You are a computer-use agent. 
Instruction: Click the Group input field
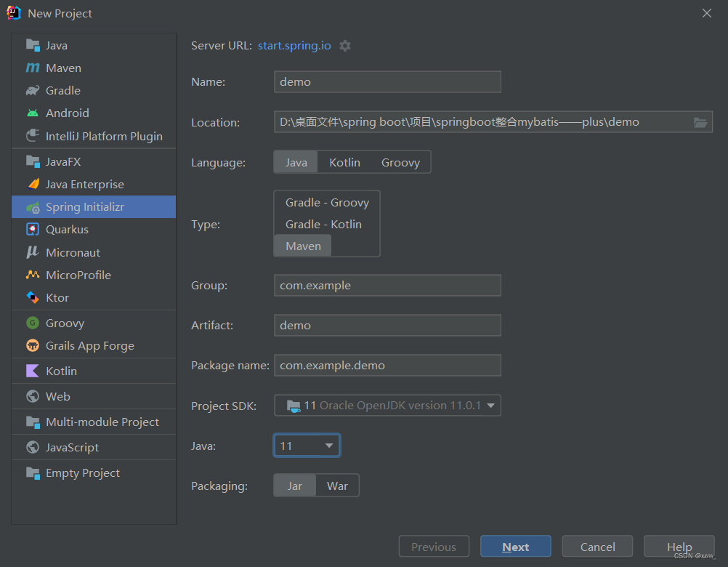[387, 286]
